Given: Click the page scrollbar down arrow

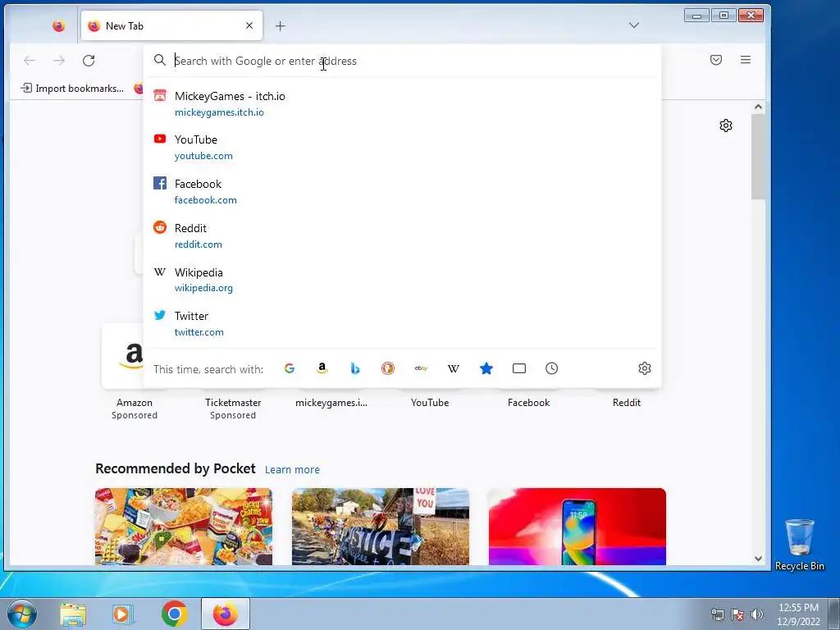Looking at the screenshot, I should click(x=758, y=559).
